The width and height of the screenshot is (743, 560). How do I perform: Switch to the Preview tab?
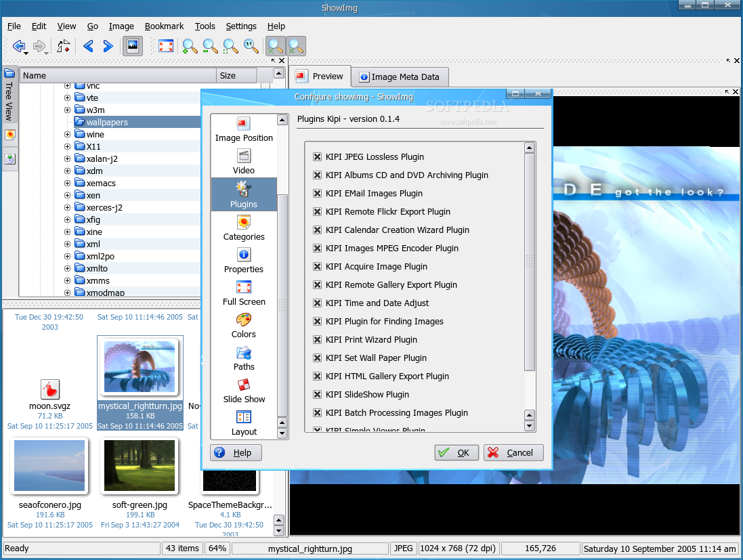tap(320, 77)
